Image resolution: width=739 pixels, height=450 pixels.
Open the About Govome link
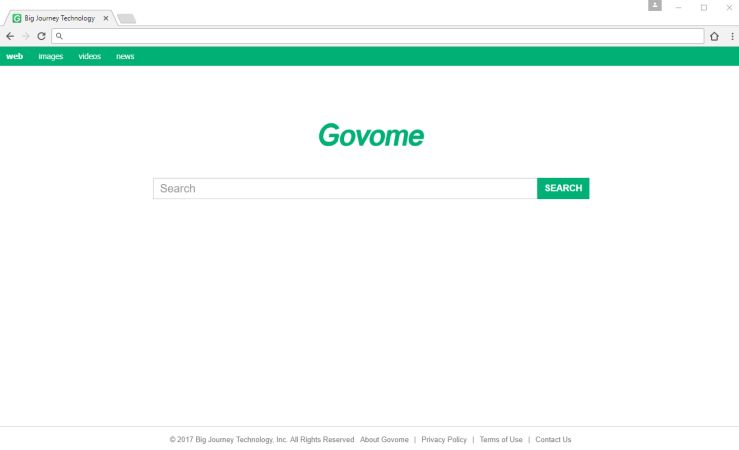[x=384, y=440]
